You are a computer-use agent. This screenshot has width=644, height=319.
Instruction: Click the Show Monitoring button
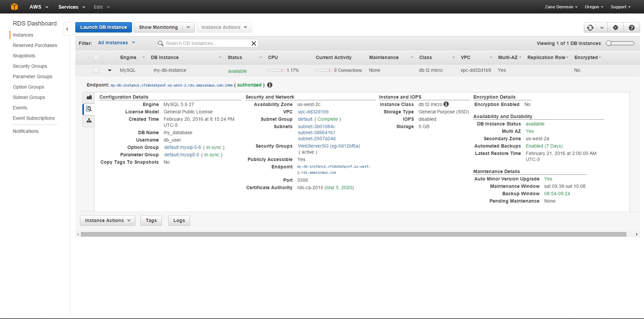pyautogui.click(x=158, y=27)
